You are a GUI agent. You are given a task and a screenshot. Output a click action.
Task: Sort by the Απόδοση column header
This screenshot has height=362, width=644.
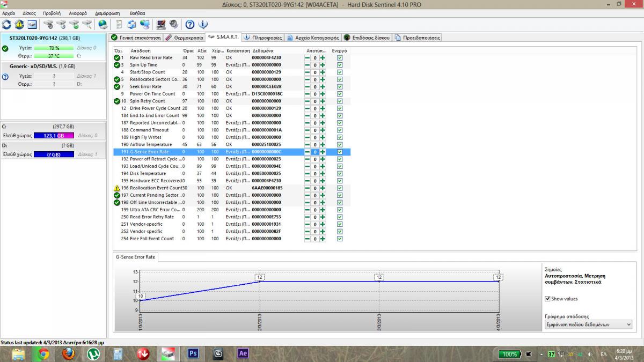pyautogui.click(x=140, y=50)
